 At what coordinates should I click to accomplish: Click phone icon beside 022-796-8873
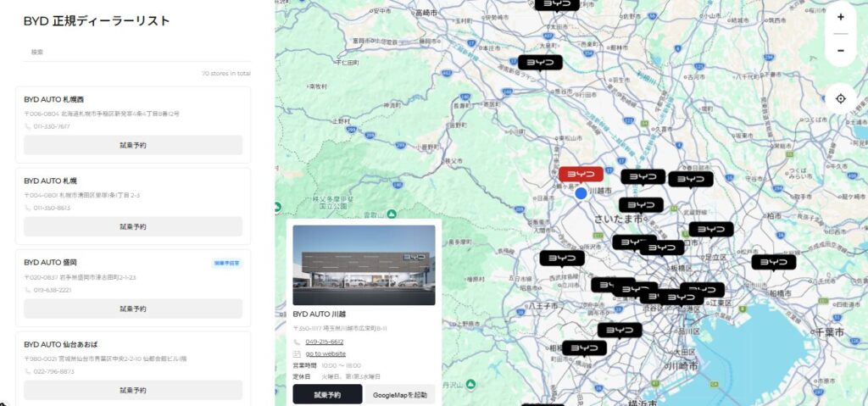(28, 371)
